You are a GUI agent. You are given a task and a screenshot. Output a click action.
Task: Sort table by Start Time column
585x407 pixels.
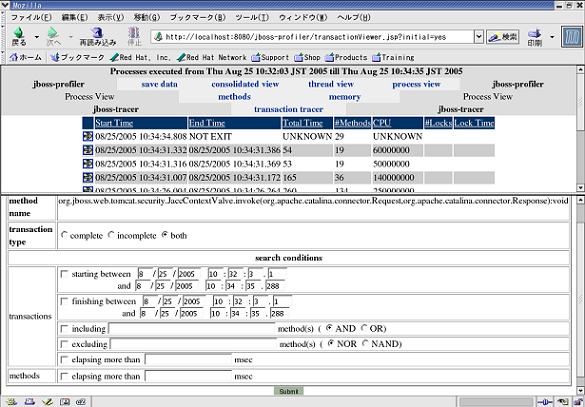point(114,123)
